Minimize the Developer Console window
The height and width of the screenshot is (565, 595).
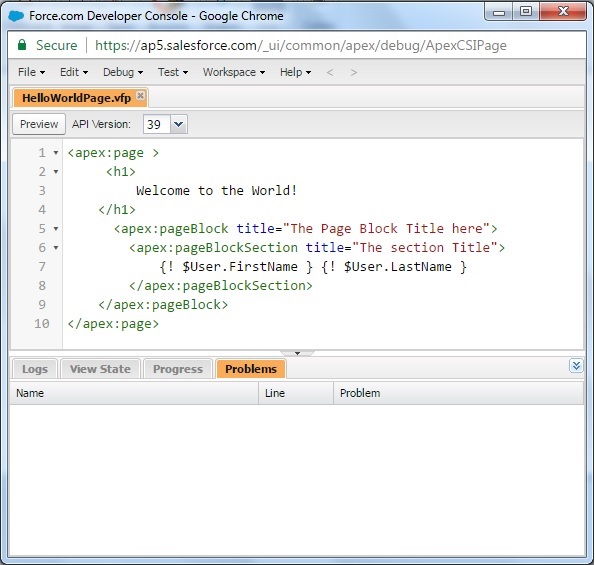coord(499,12)
